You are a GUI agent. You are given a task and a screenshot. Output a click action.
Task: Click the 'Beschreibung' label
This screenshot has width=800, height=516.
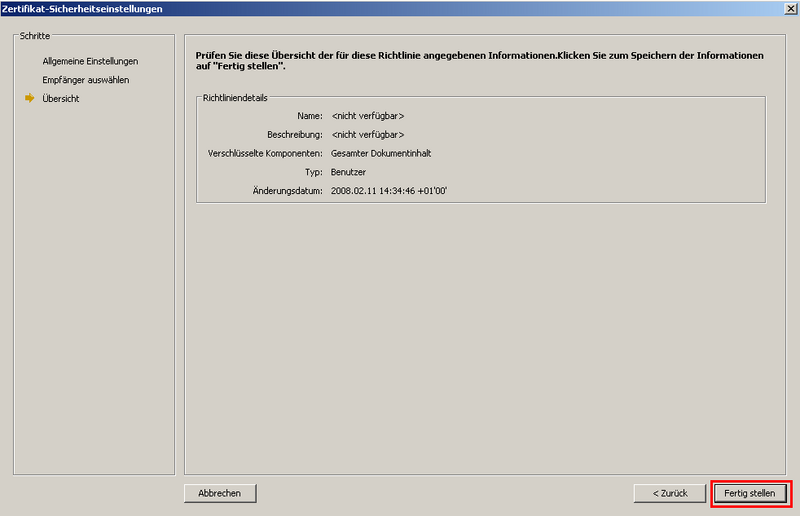tap(295, 134)
